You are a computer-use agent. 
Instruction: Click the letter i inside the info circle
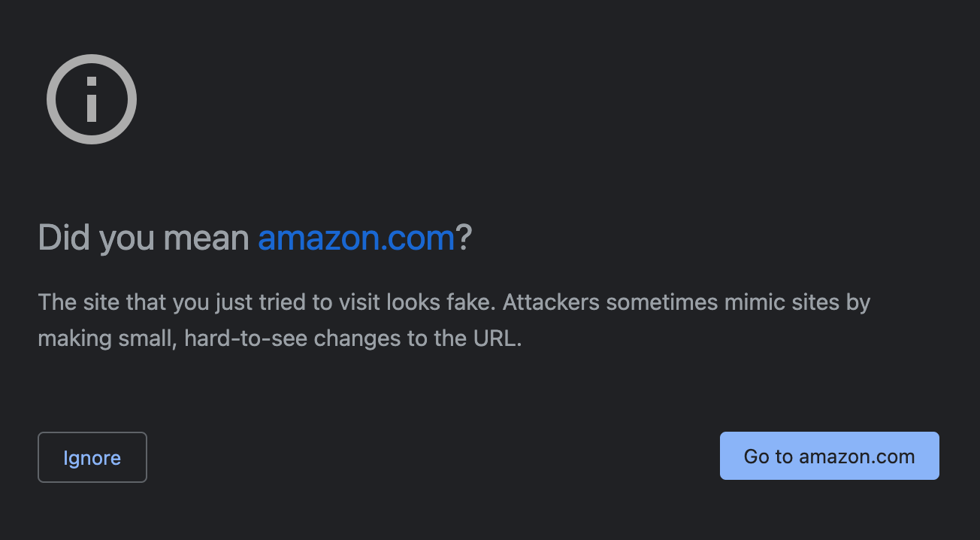(92, 99)
